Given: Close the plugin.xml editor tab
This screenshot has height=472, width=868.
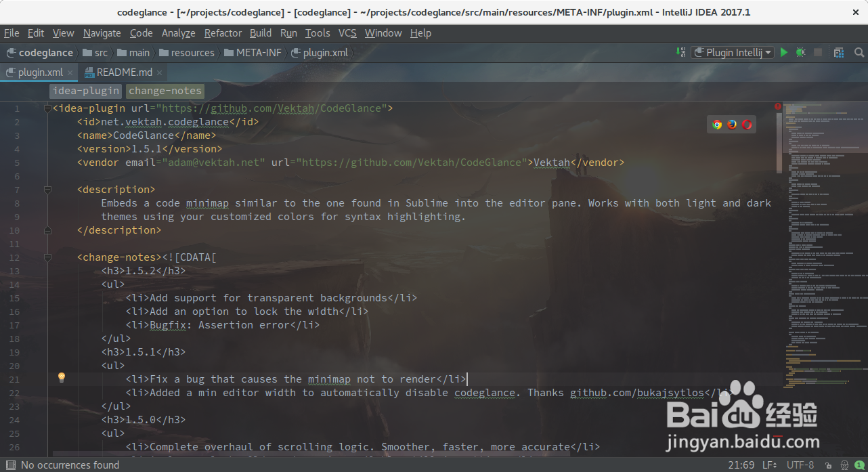Looking at the screenshot, I should [71, 72].
